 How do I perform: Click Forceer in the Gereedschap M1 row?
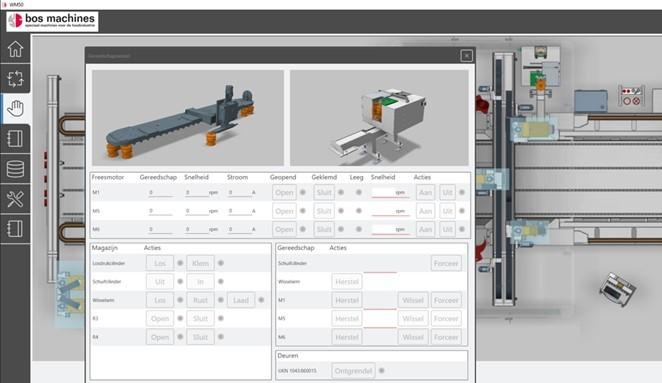coord(446,300)
